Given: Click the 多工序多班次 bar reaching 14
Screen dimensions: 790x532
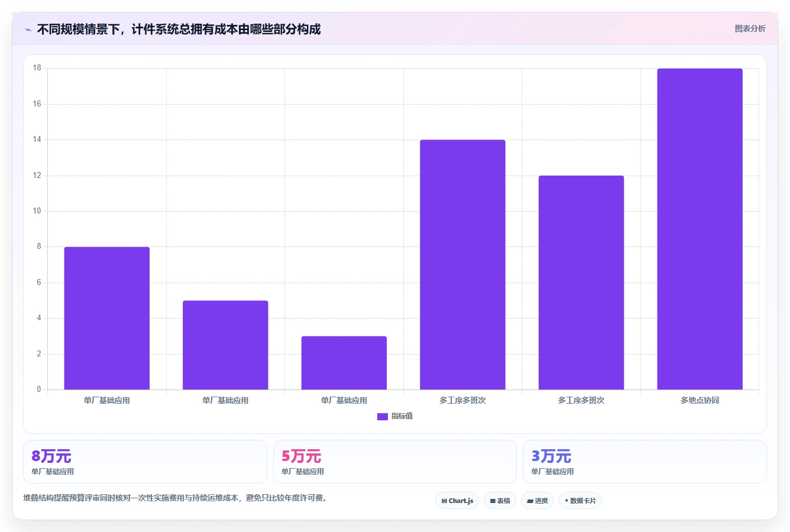Looking at the screenshot, I should (462, 265).
